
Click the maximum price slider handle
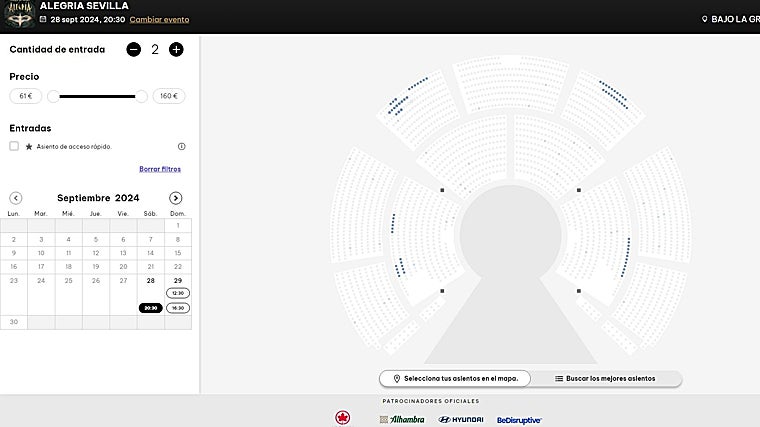(141, 96)
